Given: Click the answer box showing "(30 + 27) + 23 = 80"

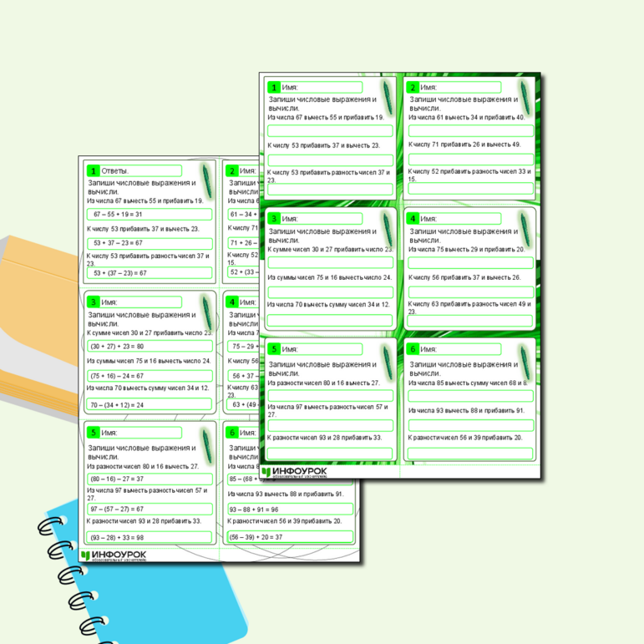Looking at the screenshot, I should tap(150, 346).
